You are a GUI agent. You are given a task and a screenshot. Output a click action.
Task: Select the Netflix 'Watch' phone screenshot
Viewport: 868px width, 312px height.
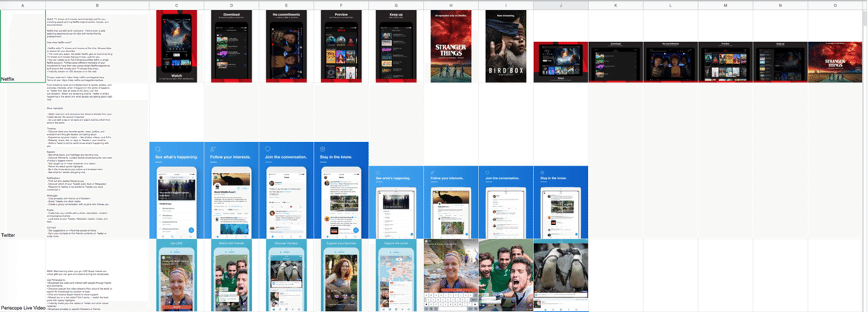(x=176, y=46)
